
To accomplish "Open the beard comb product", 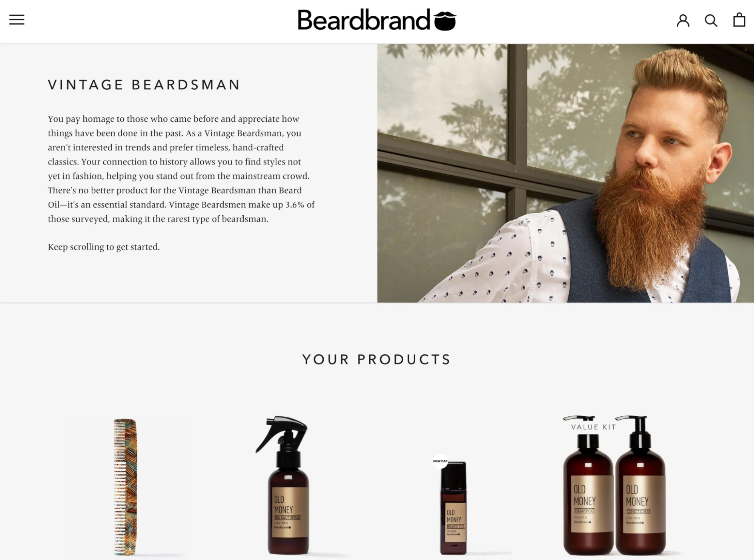I will 125,486.
